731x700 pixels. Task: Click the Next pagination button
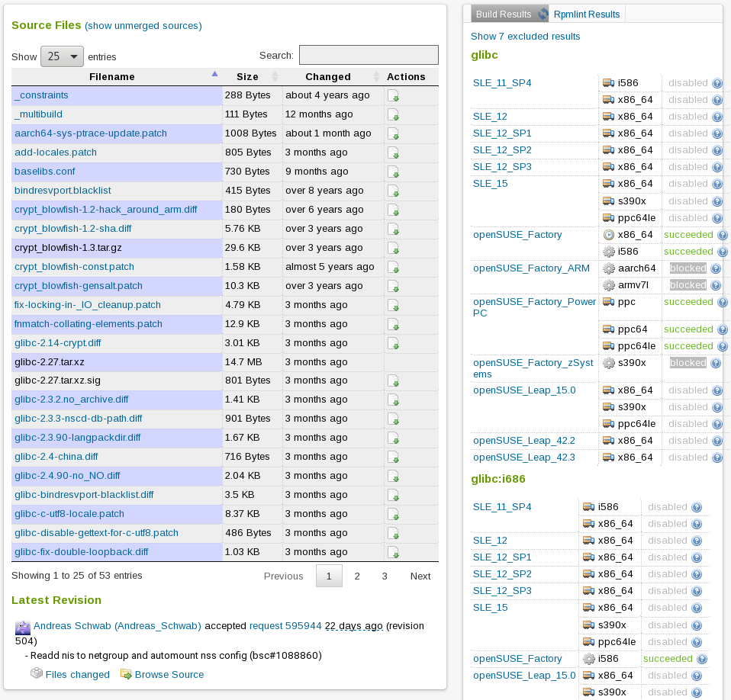tap(420, 576)
